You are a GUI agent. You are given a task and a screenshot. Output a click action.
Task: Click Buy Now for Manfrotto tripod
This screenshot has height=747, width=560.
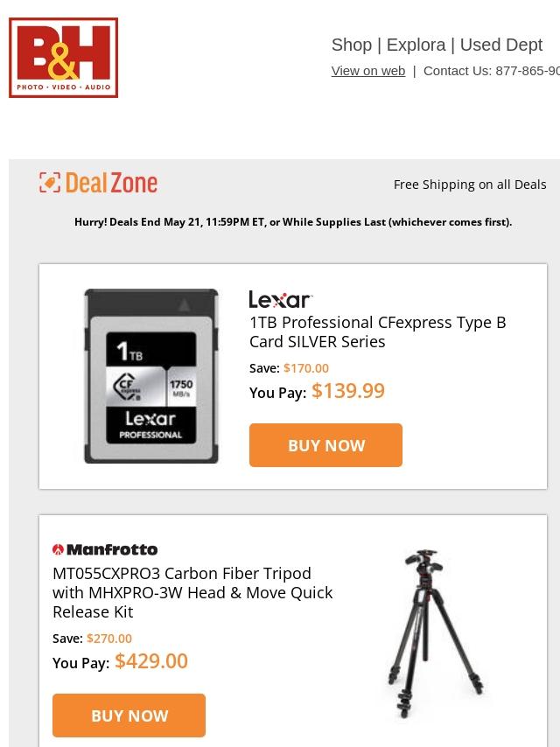pyautogui.click(x=129, y=716)
